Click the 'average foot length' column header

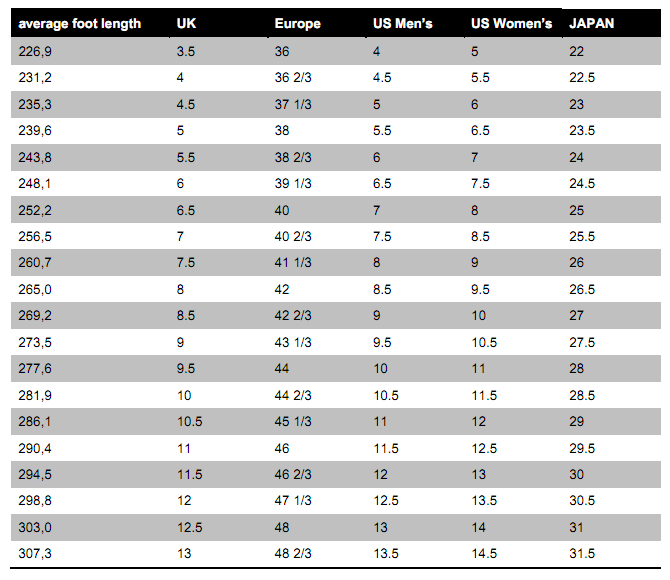(x=79, y=24)
